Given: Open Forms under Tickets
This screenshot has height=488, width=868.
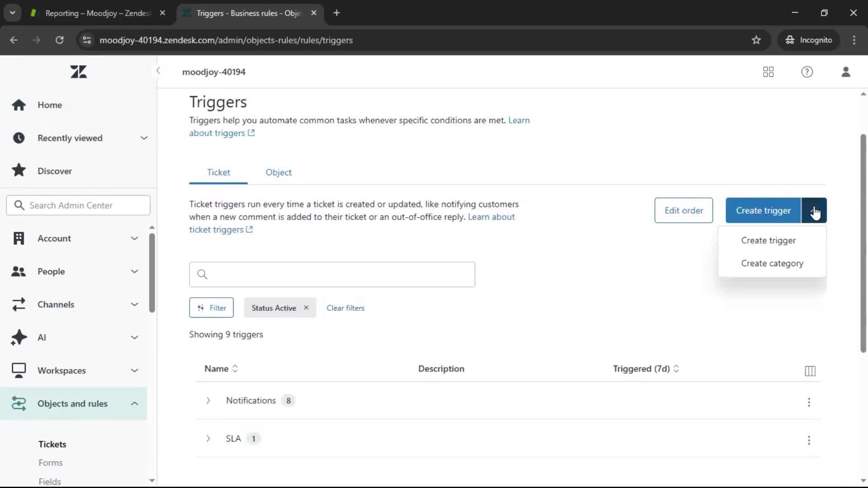Looking at the screenshot, I should pos(51,463).
